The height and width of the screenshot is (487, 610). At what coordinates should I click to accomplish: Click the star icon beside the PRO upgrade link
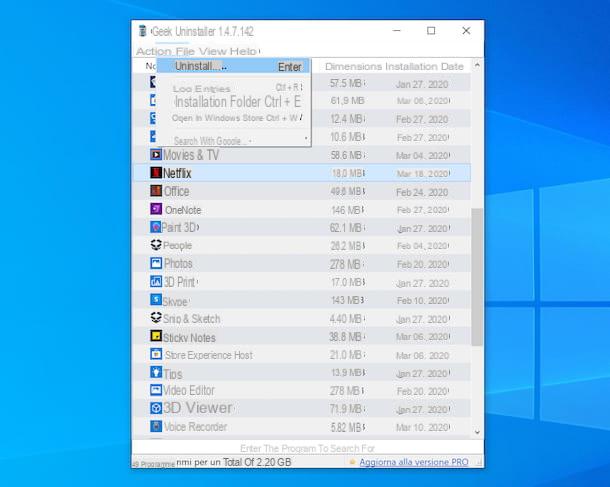coord(352,462)
